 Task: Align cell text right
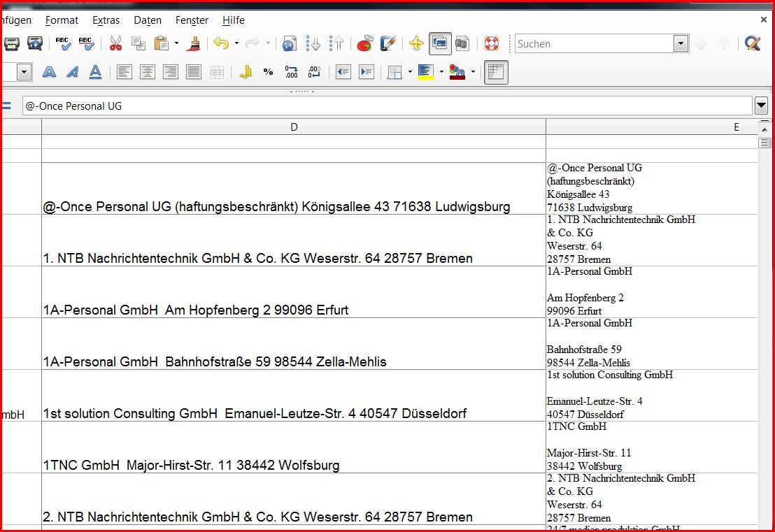pos(171,72)
